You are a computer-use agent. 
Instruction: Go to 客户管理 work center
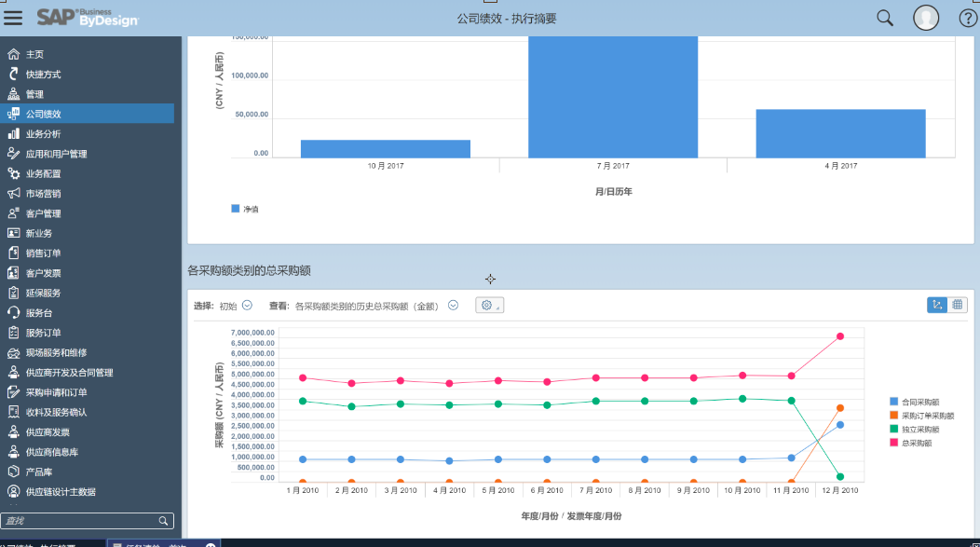tap(43, 213)
